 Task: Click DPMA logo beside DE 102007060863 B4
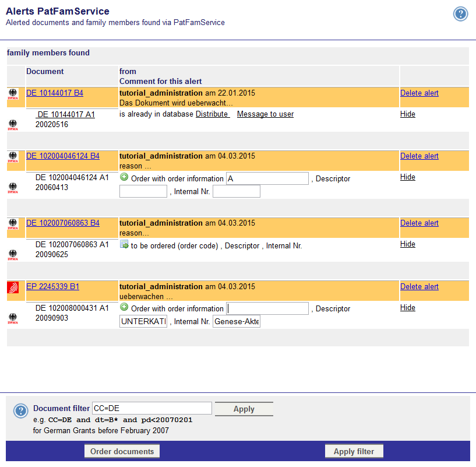(x=13, y=224)
